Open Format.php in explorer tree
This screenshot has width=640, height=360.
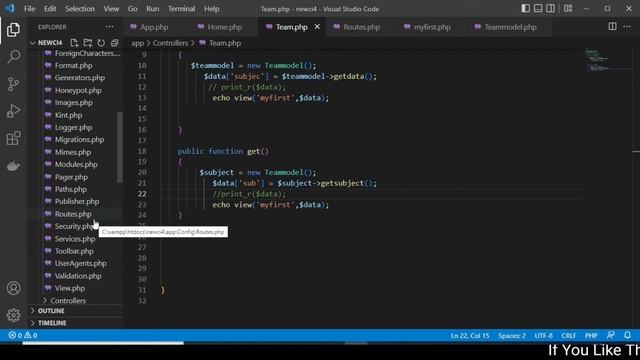point(73,65)
